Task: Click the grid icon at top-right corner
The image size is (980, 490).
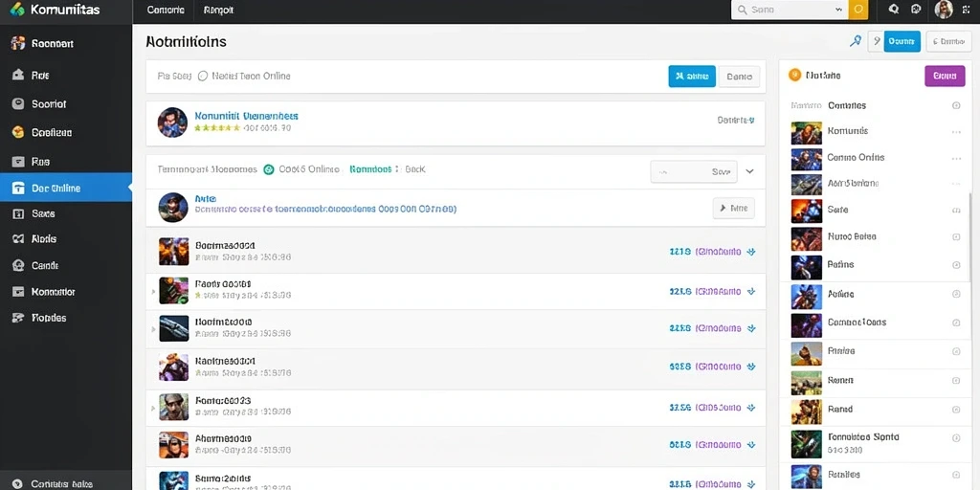Action: tap(967, 10)
